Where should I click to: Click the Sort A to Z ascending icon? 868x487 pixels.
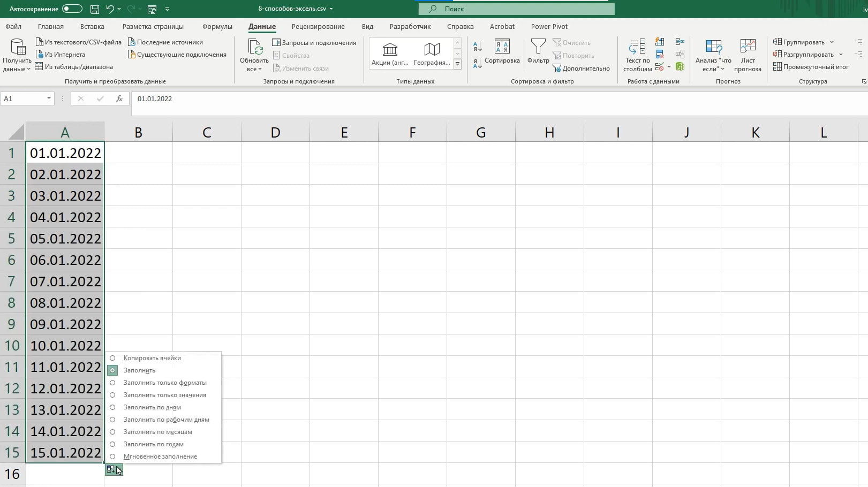click(x=478, y=47)
